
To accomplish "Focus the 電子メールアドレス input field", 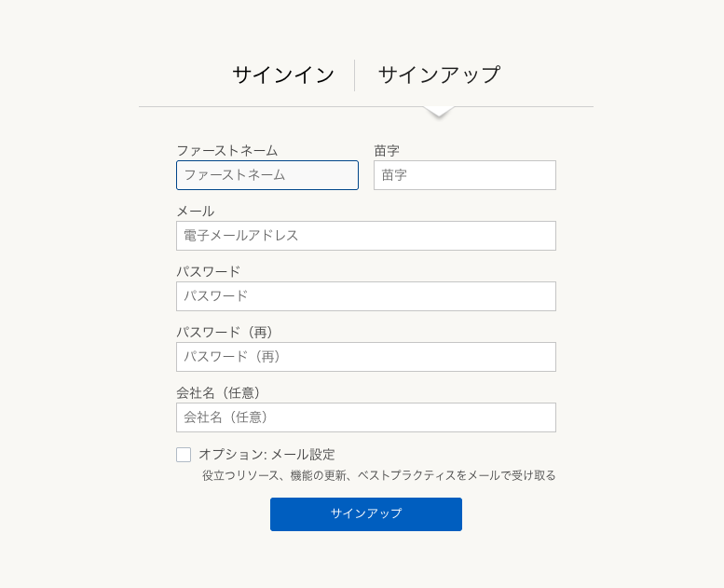I will click(x=365, y=236).
